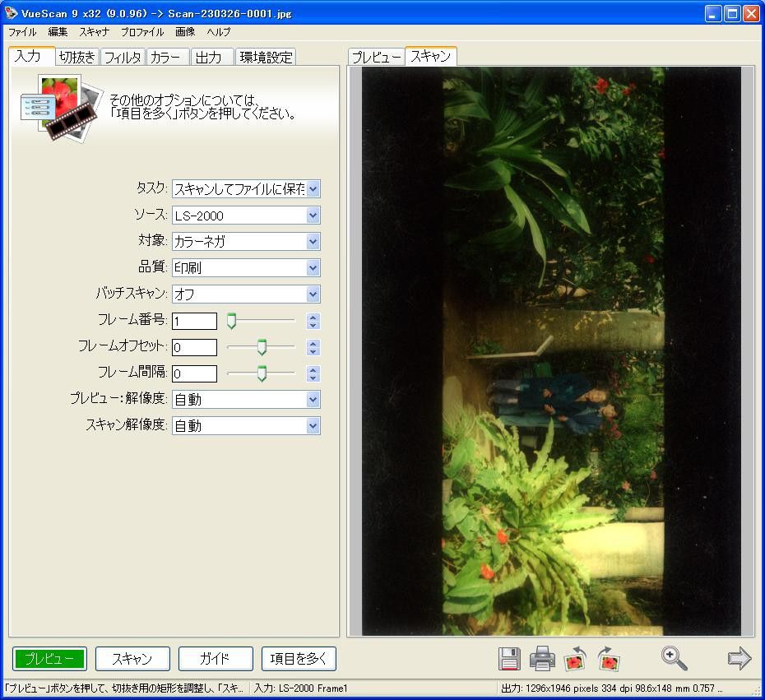Click the grey next-arrow icon
This screenshot has width=765, height=700.
tap(739, 659)
